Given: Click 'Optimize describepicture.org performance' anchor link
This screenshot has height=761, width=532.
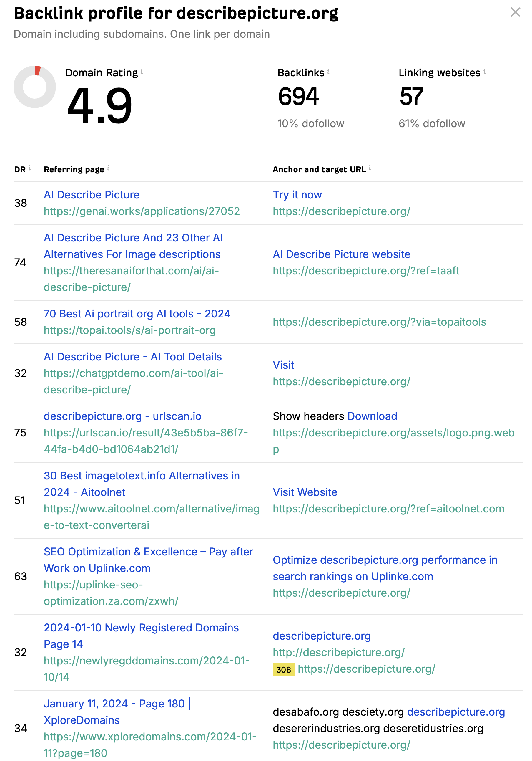Looking at the screenshot, I should 385,568.
